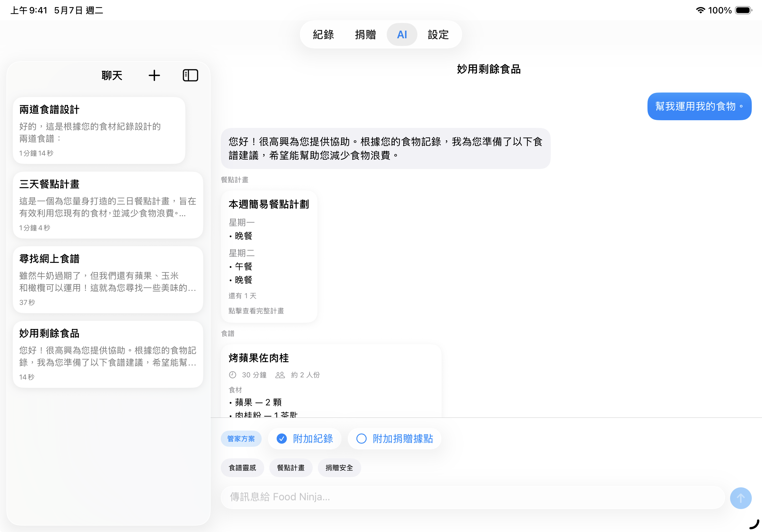
Task: Expand 點擊查看完整計畫 in the meal plan card
Action: (256, 311)
